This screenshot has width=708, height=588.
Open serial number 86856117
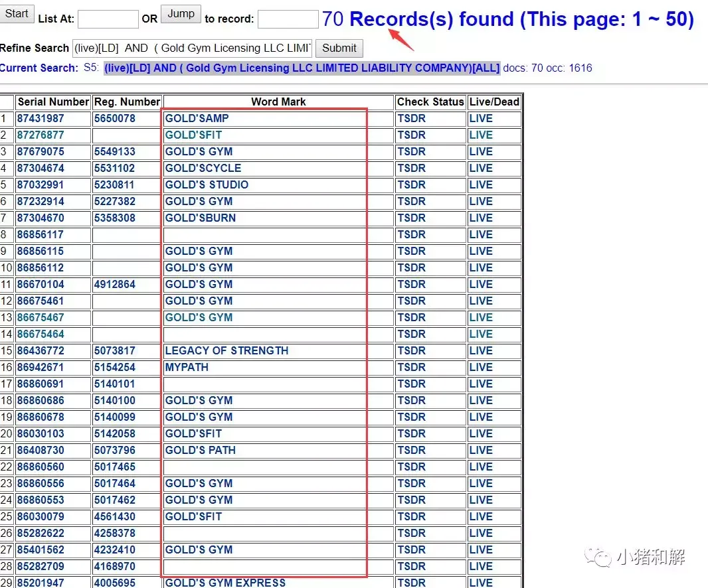41,235
